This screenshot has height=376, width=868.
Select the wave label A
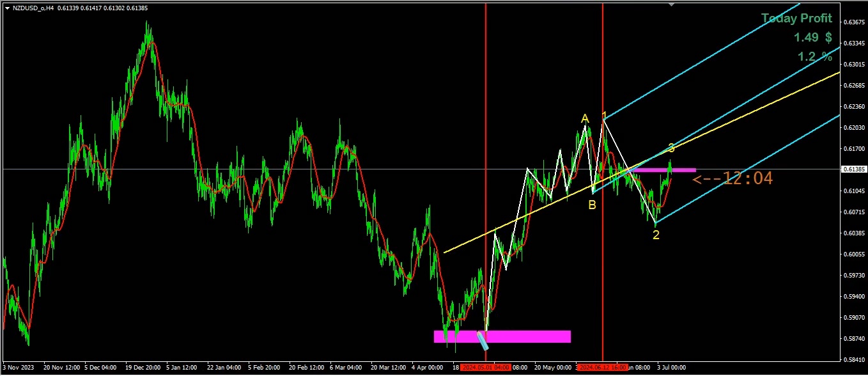[584, 118]
